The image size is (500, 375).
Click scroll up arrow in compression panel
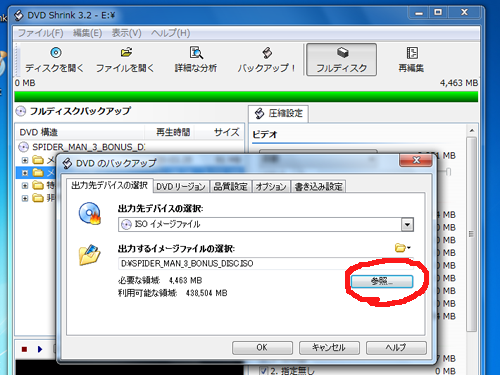click(x=471, y=130)
